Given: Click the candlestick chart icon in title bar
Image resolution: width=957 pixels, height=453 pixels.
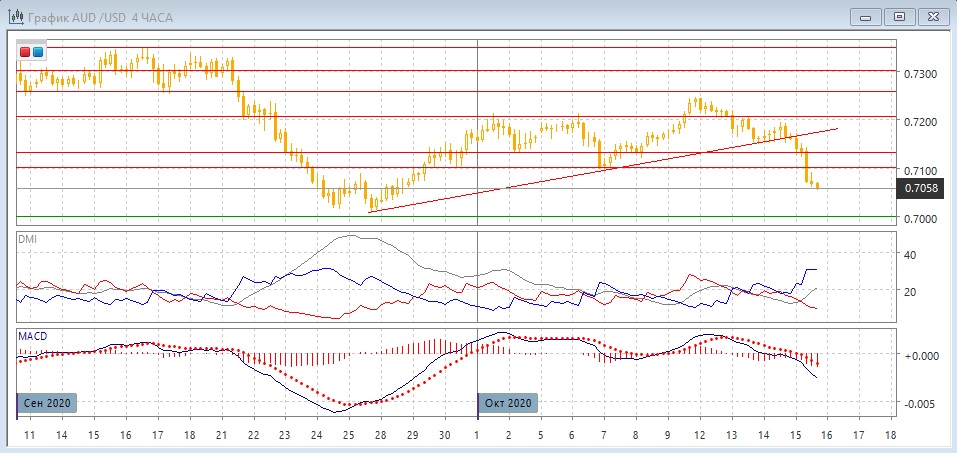Looking at the screenshot, I should [x=15, y=16].
